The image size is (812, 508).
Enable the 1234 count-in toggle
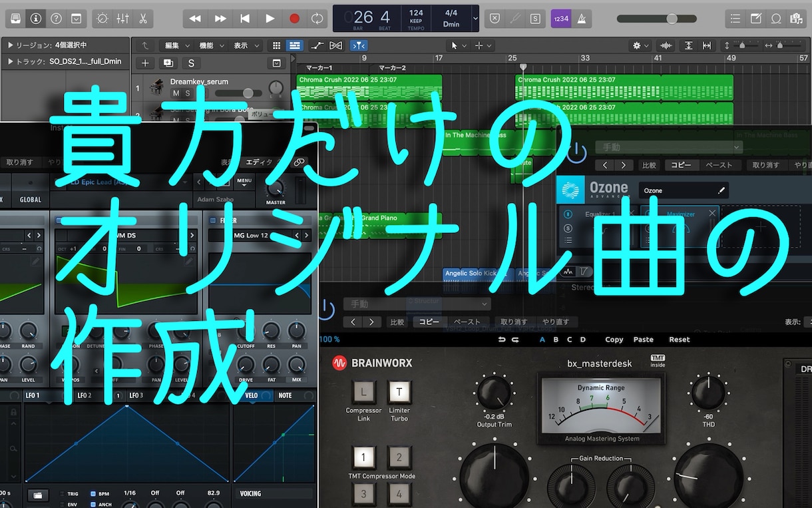561,19
